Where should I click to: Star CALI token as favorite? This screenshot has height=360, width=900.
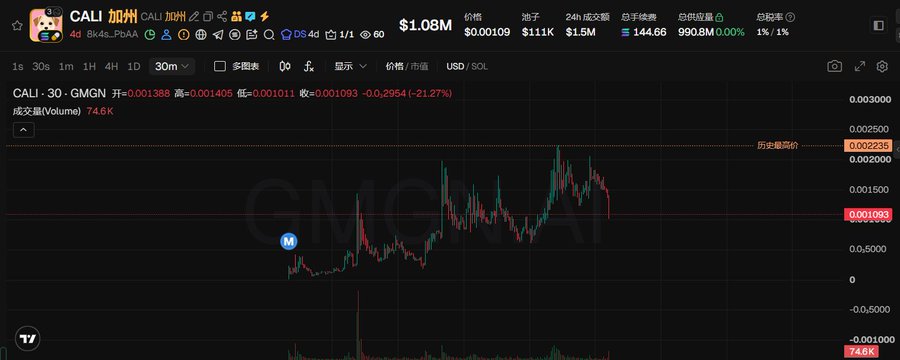pos(17,25)
